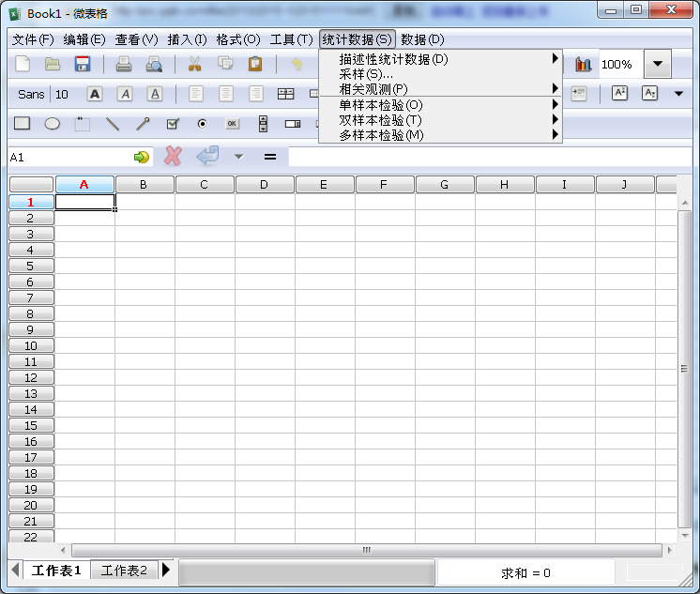Switch to the 工作表2 sheet tab
Viewport: 700px width, 594px height.
click(x=124, y=571)
